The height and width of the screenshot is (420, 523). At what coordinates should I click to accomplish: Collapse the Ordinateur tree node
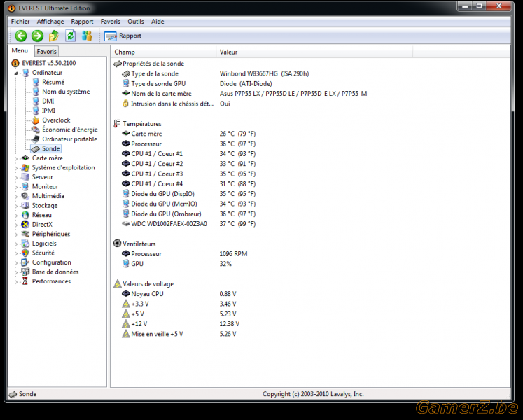tap(15, 73)
